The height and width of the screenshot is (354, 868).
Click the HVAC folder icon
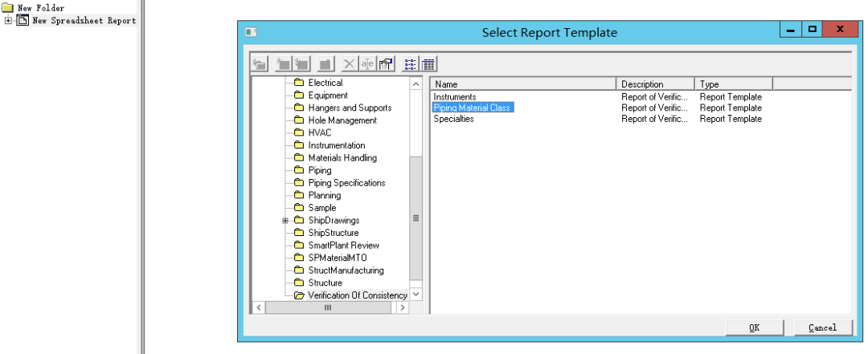coord(299,132)
